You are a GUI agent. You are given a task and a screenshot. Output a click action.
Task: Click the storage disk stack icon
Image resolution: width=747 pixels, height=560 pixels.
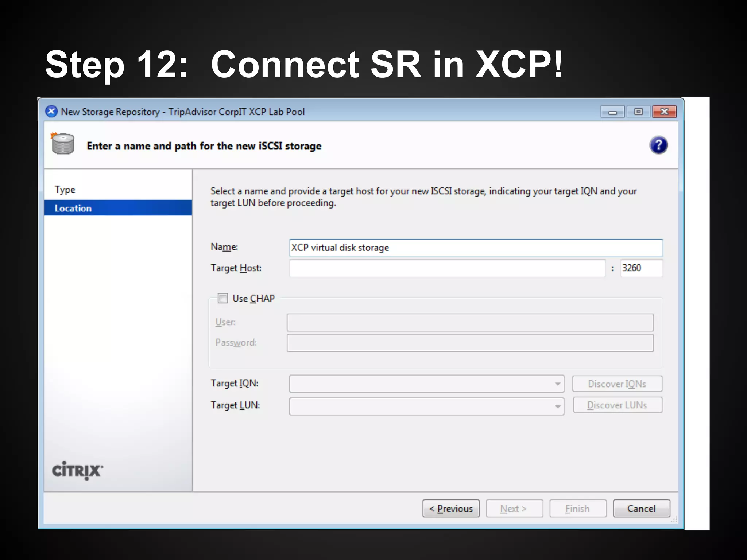pos(63,144)
